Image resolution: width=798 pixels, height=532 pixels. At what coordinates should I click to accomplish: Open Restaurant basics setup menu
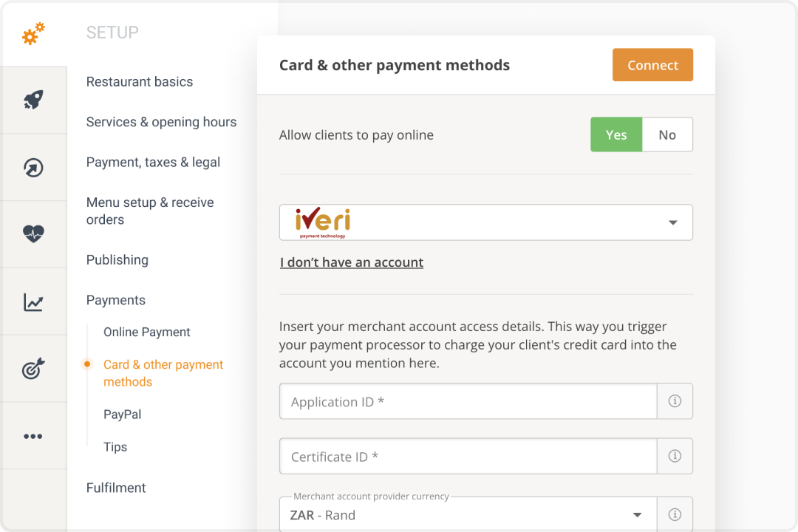[x=140, y=82]
